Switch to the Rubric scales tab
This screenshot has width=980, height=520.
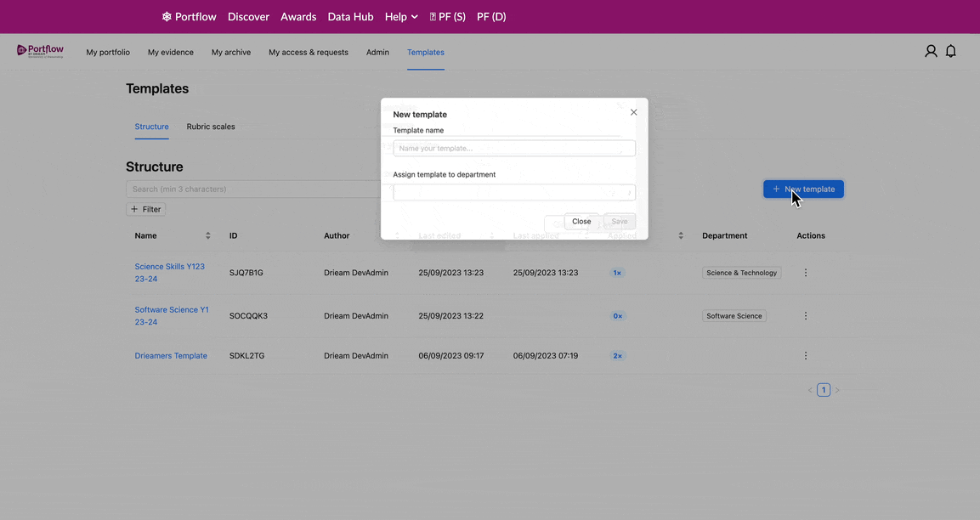click(211, 127)
